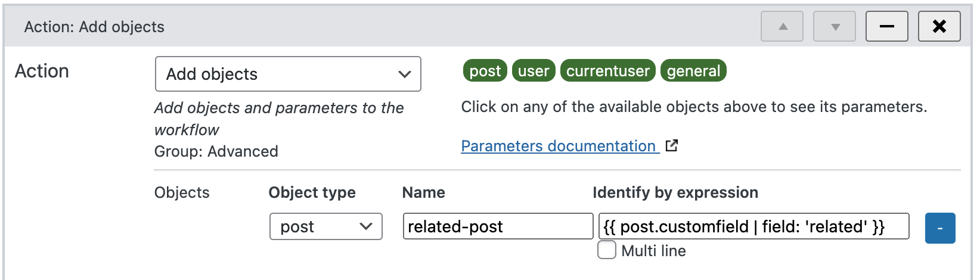Open the Add objects action dropdown

288,74
